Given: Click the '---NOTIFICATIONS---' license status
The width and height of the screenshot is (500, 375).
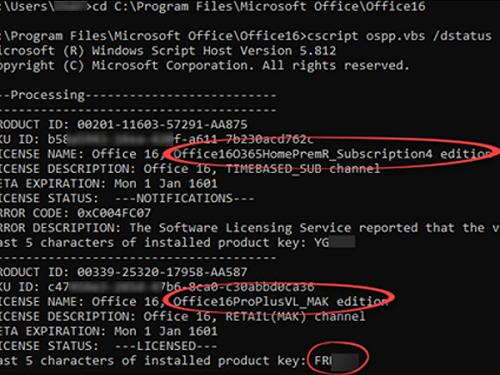Looking at the screenshot, I should click(184, 198).
